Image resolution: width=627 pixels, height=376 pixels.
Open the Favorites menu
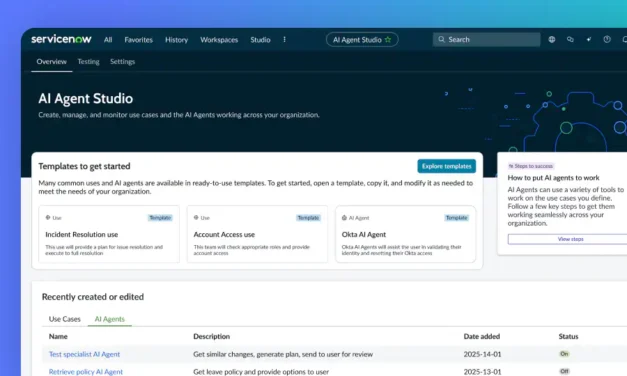pyautogui.click(x=138, y=40)
